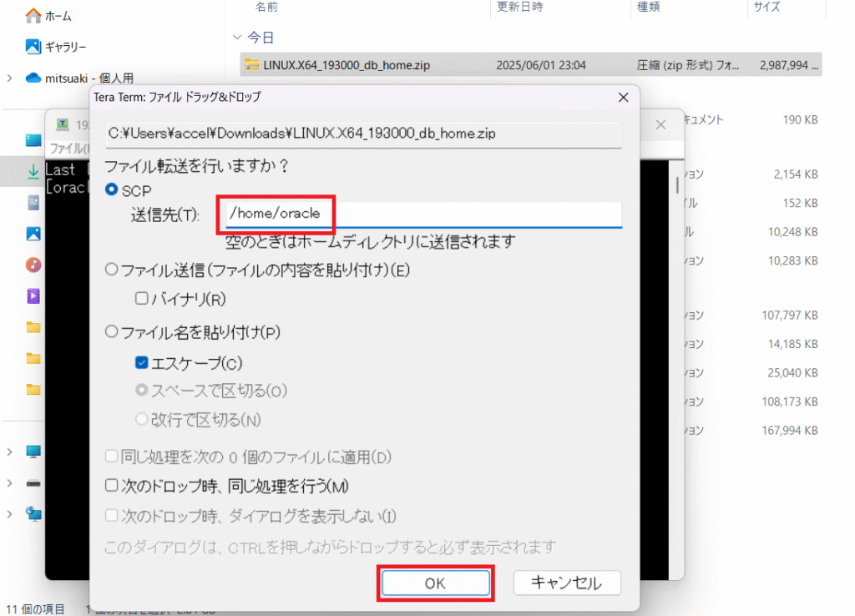Screen dimensions: 855x616
Task: Expand the mitsuaki personal OneDrive tree node
Action: [9, 78]
